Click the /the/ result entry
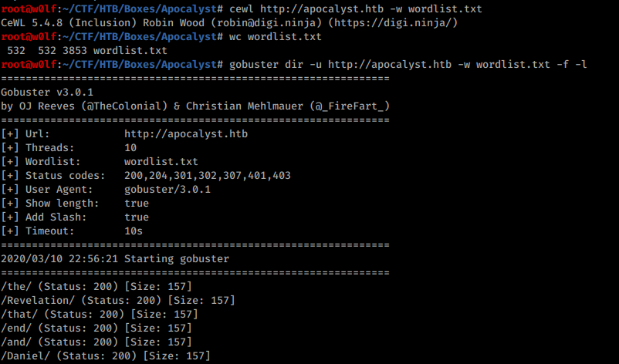The width and height of the screenshot is (619, 364). click(96, 286)
